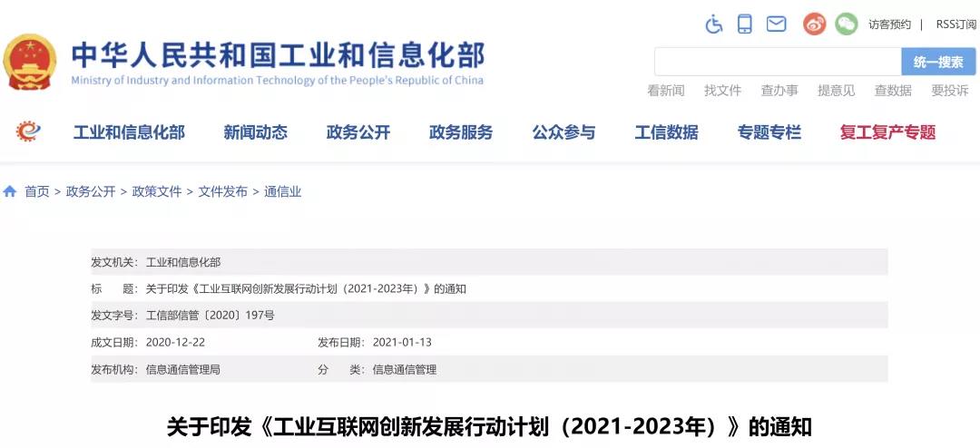Go to 首页 in the breadcrumb
This screenshot has height=448, width=980.
pos(37,192)
